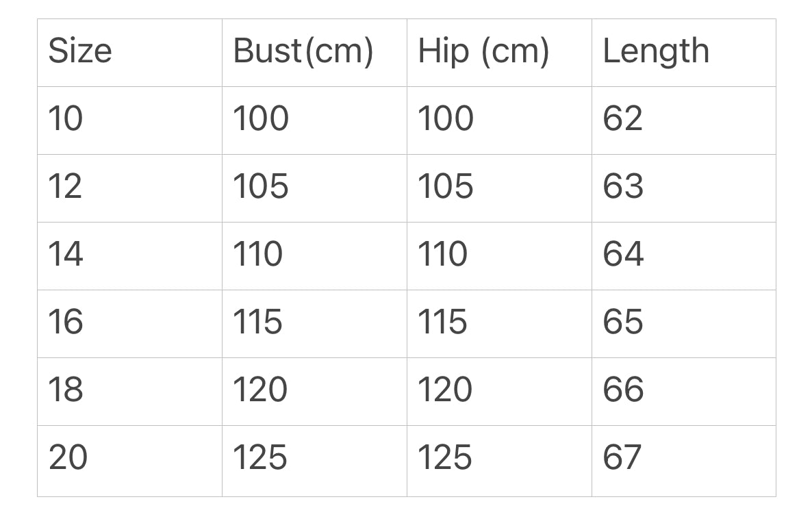Image resolution: width=799 pixels, height=532 pixels.
Task: Select the size 12 cell
Action: (130, 188)
